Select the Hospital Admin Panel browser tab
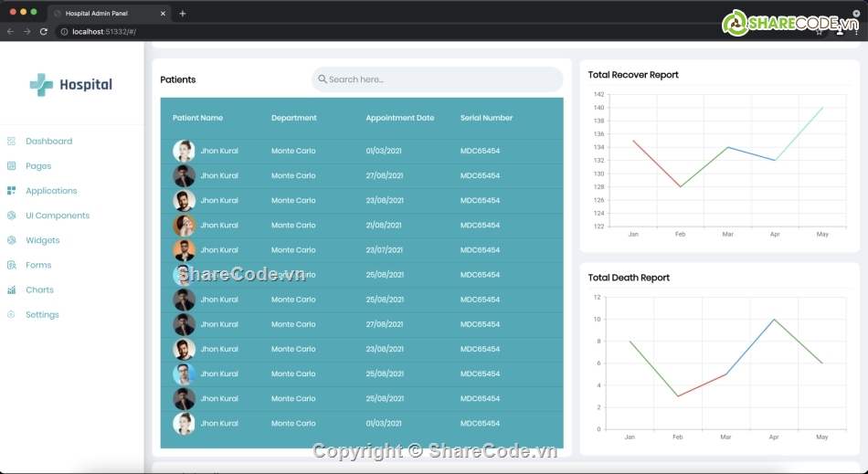 [x=110, y=14]
